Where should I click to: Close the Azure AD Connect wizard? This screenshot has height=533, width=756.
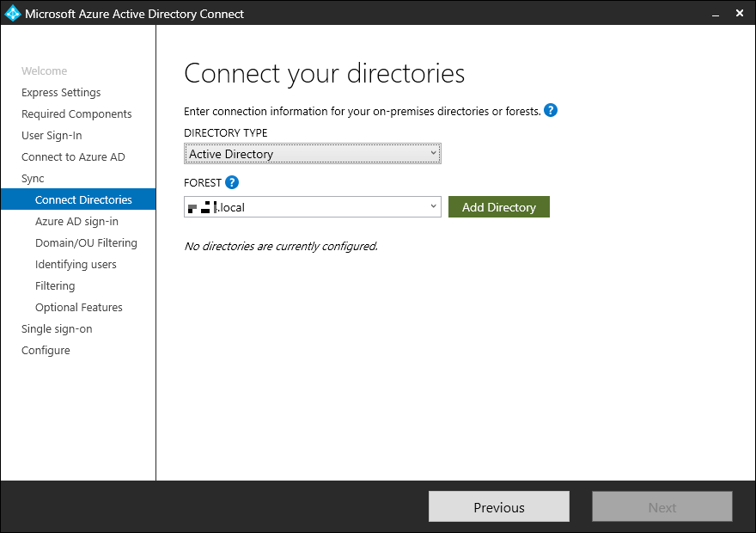740,14
